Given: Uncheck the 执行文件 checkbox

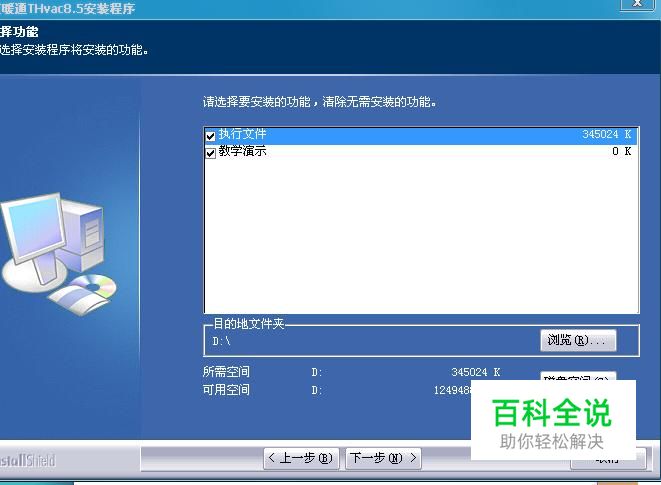Looking at the screenshot, I should tap(210, 136).
